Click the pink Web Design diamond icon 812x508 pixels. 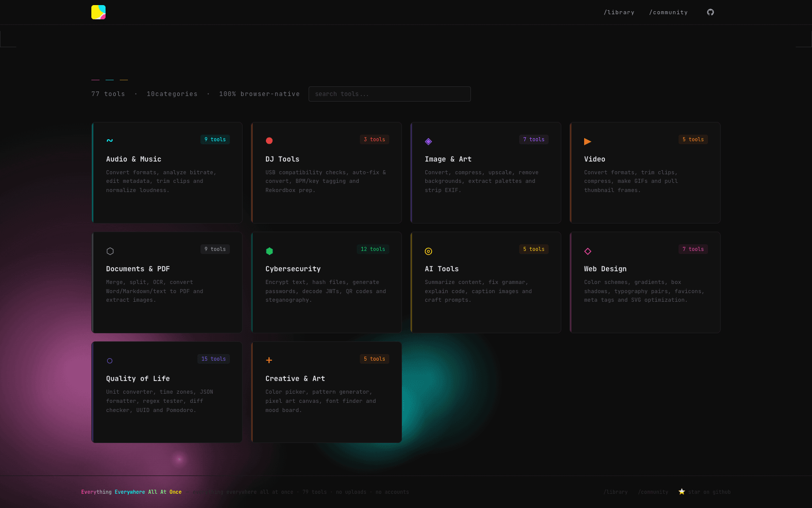coord(588,251)
